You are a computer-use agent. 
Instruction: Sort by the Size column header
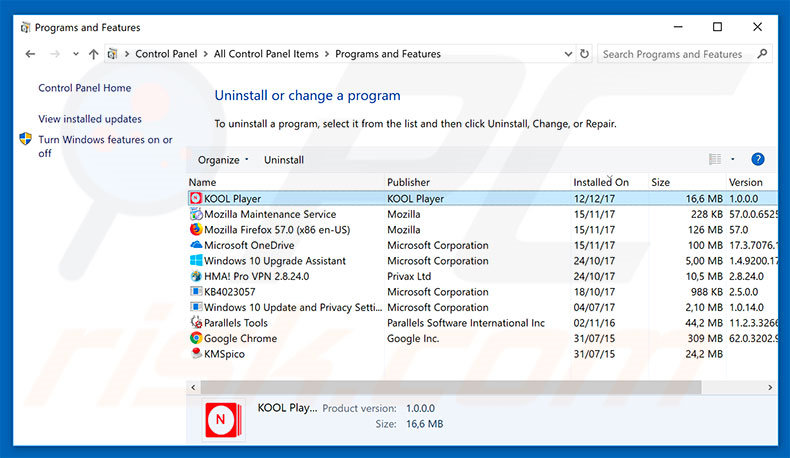tap(687, 182)
